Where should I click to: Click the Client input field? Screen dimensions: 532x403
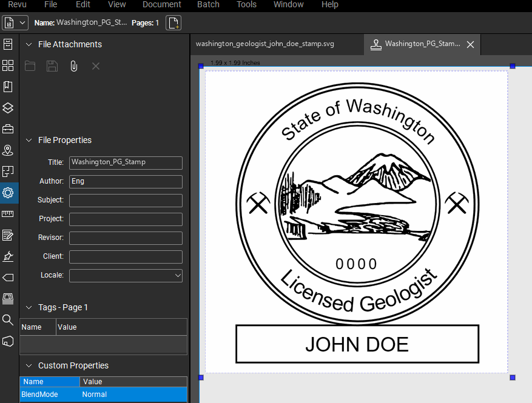pyautogui.click(x=126, y=256)
